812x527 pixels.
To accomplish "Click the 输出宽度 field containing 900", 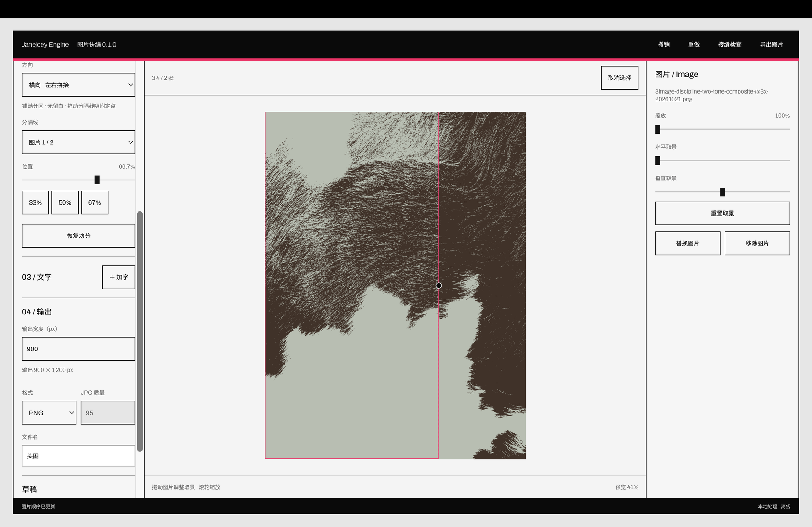I will pos(79,349).
